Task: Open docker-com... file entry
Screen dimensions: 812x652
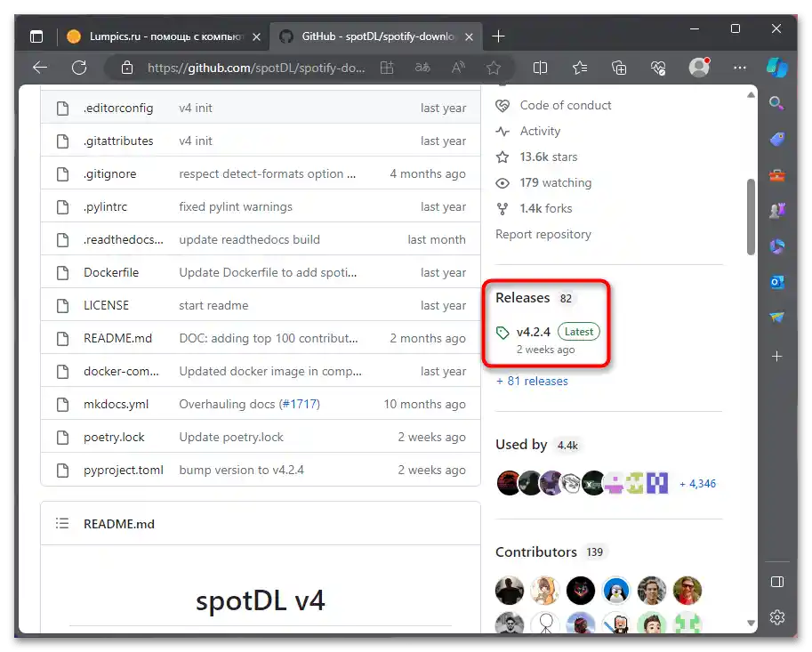Action: (x=121, y=371)
